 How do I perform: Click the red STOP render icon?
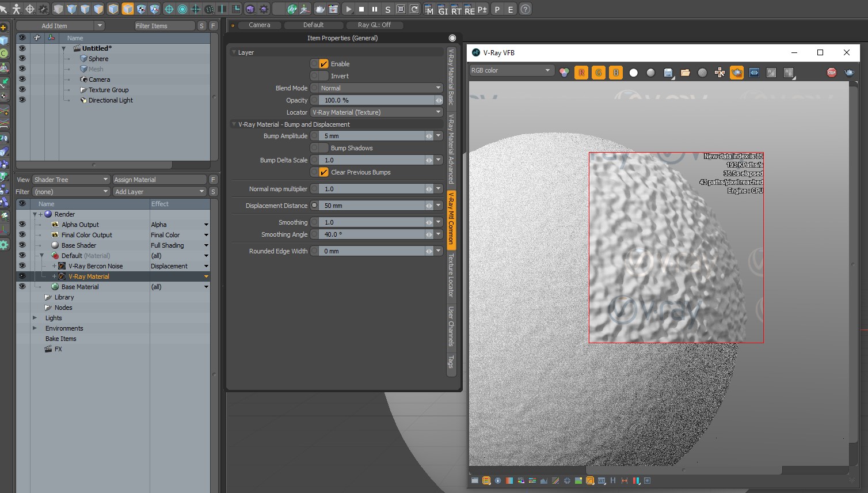tap(831, 73)
